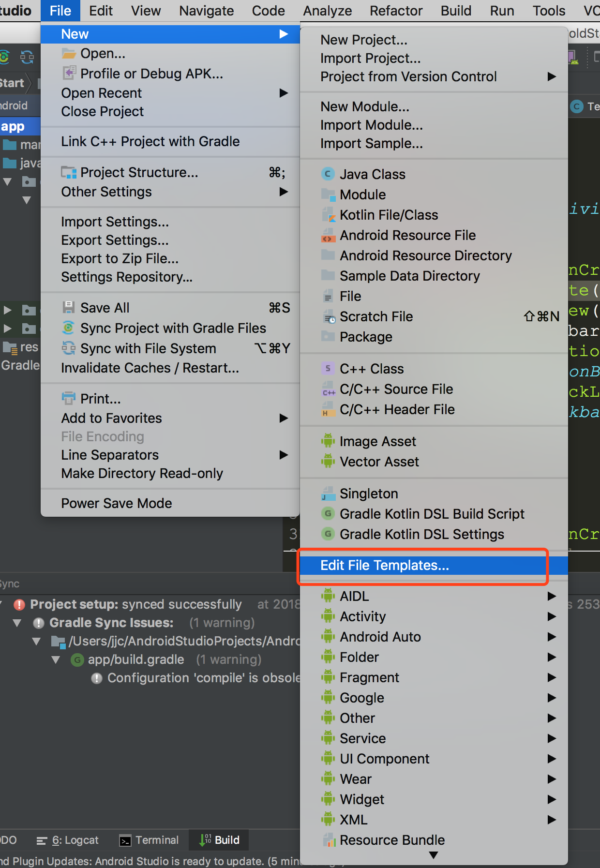Click the Image Asset android icon

coord(328,441)
